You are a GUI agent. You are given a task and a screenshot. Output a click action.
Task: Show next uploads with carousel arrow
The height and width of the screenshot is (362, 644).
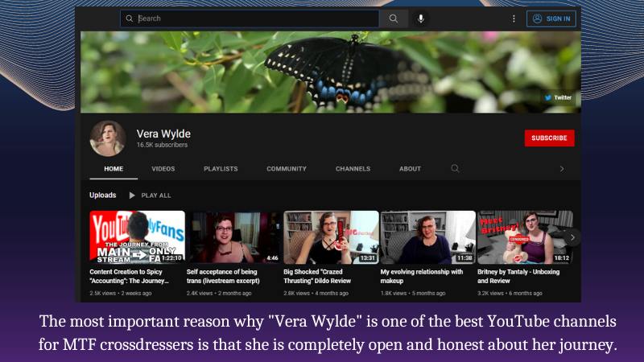click(x=572, y=237)
